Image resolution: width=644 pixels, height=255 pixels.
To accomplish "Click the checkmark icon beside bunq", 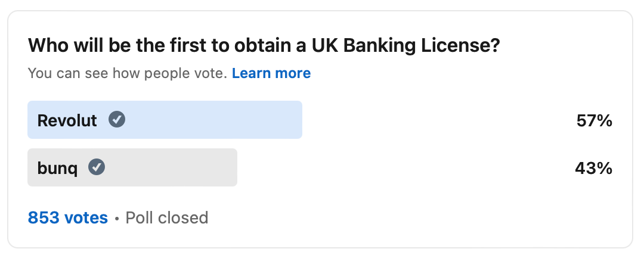I will coord(97,167).
